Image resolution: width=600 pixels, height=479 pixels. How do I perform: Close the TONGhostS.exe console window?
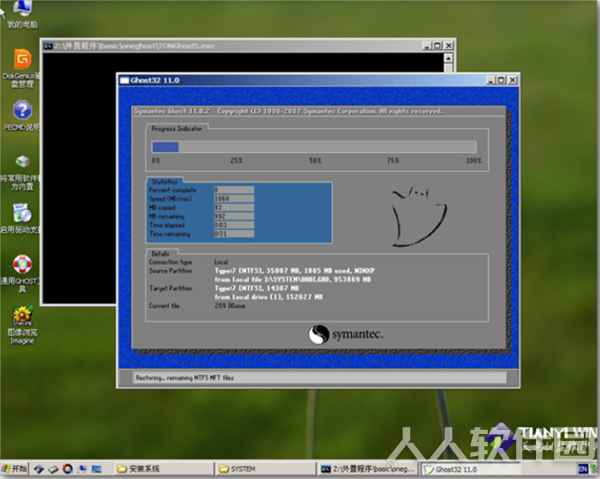point(449,46)
